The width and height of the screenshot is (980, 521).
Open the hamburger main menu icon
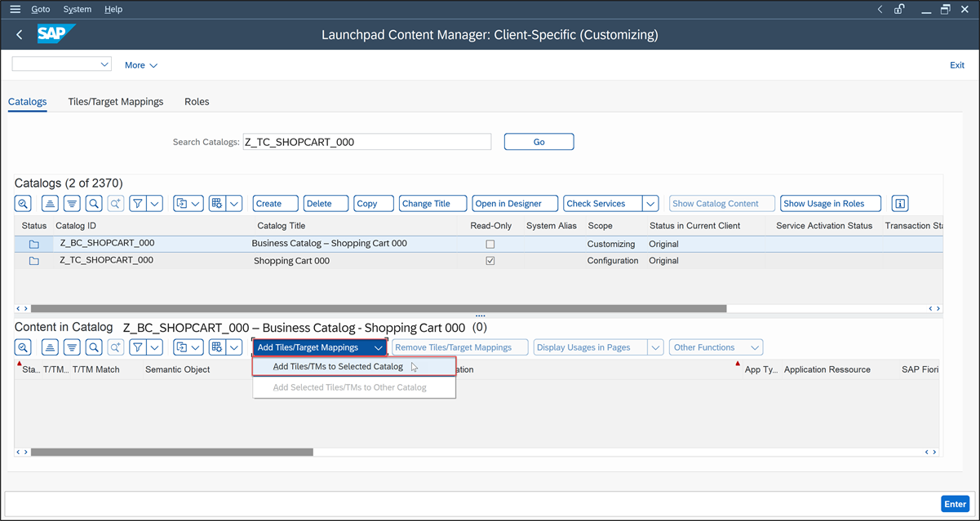pos(15,9)
